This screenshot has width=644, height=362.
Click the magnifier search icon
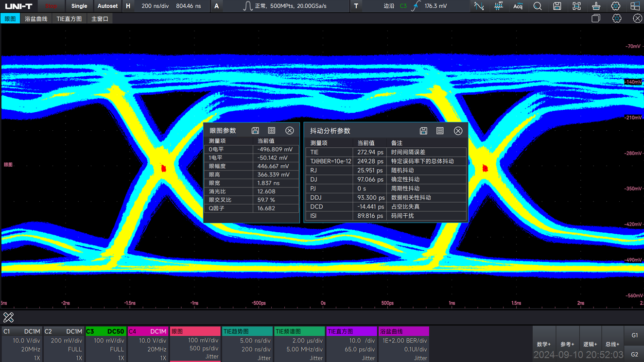click(x=537, y=6)
